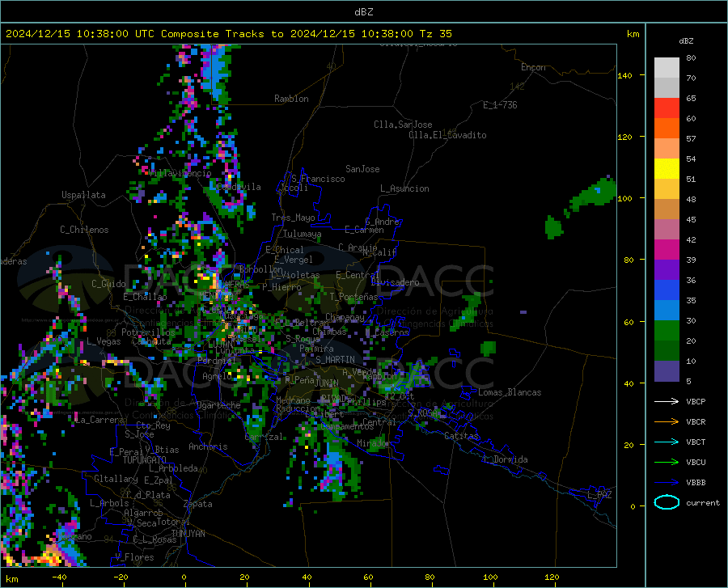Click the orange VBCR arrow legend icon
728x588 pixels.
pos(667,422)
